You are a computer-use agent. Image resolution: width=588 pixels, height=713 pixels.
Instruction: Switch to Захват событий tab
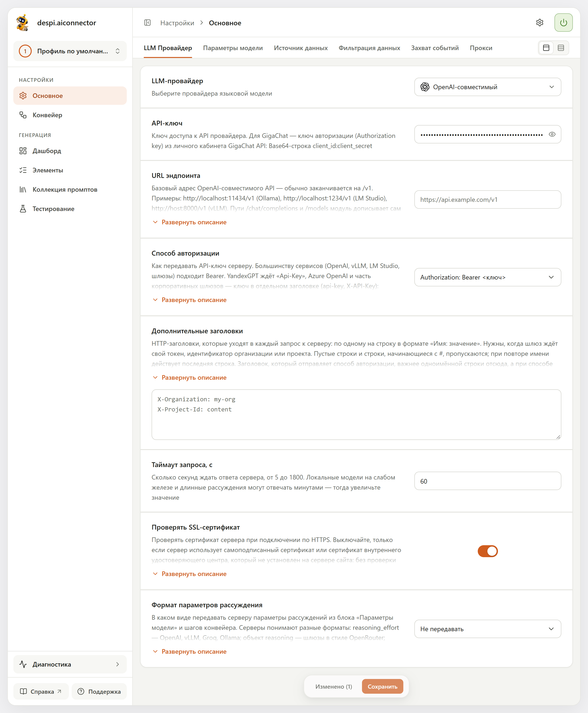pyautogui.click(x=435, y=48)
